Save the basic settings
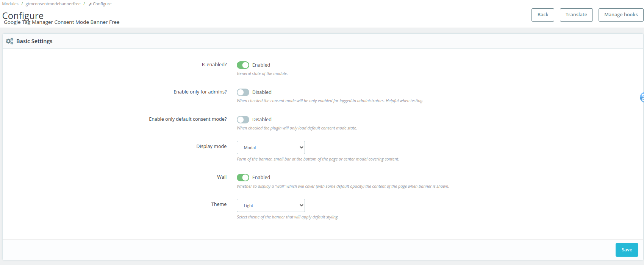Image resolution: width=644 pixels, height=265 pixels. pos(627,250)
